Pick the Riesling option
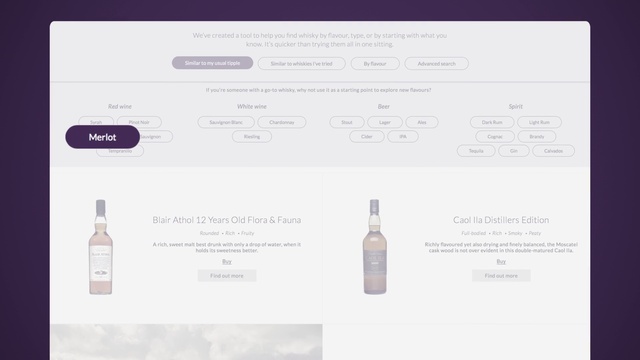This screenshot has width=640, height=360. pyautogui.click(x=252, y=136)
